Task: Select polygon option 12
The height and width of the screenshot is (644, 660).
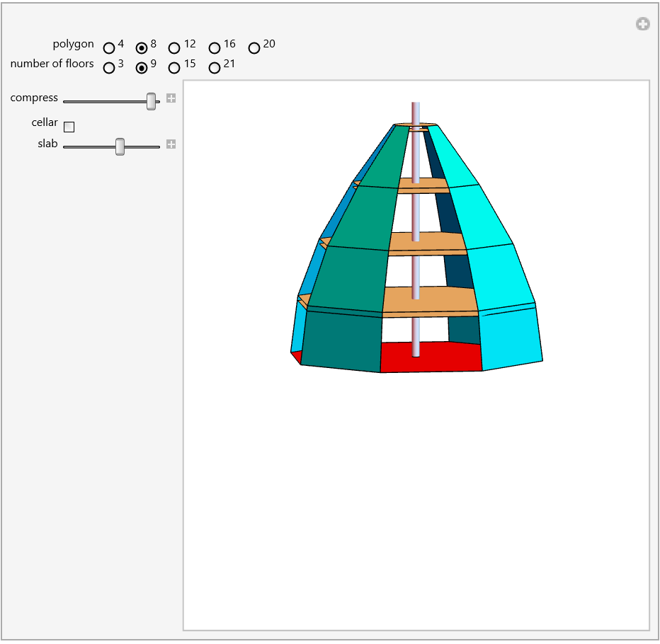Action: [x=173, y=48]
